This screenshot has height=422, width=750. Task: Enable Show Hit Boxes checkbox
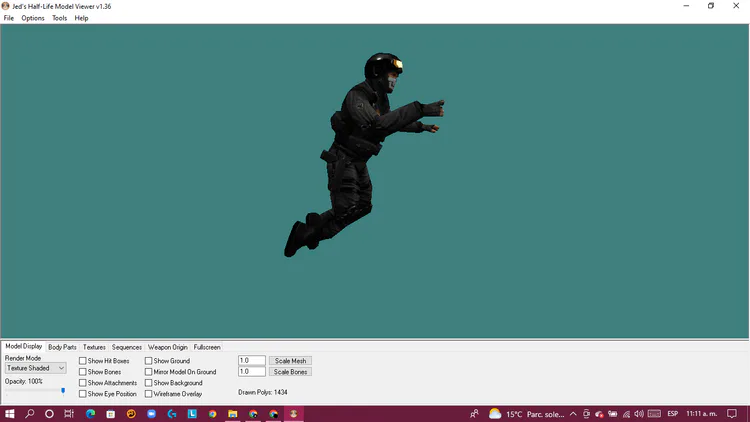pyautogui.click(x=83, y=361)
